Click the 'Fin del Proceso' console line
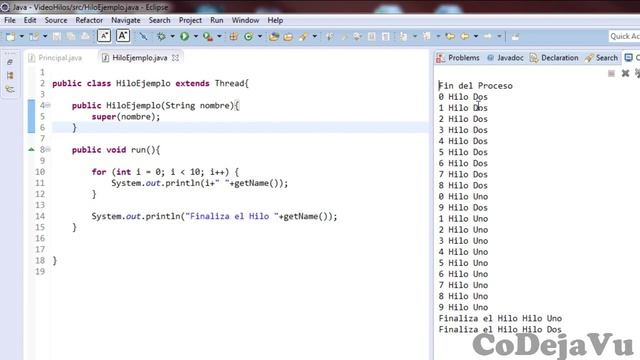The image size is (640, 360). tap(476, 86)
